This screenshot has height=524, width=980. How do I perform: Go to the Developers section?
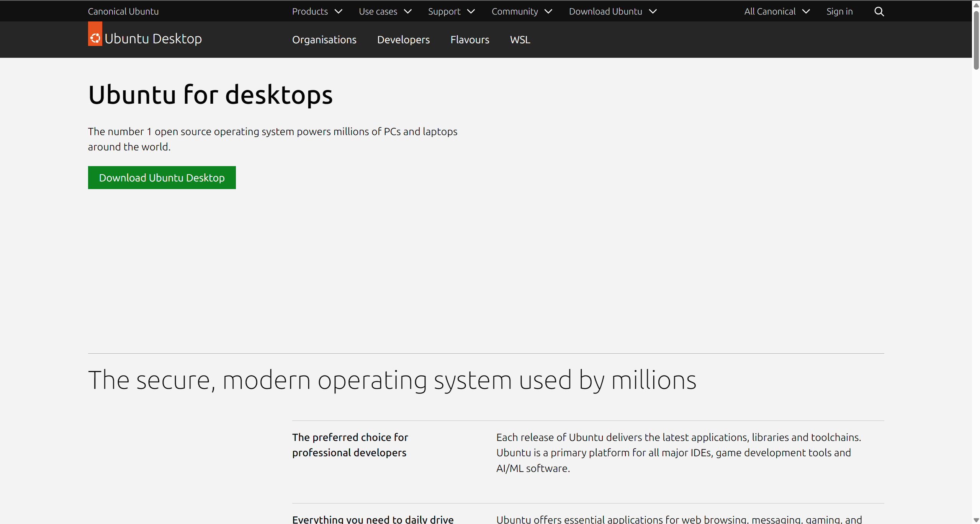tap(403, 40)
